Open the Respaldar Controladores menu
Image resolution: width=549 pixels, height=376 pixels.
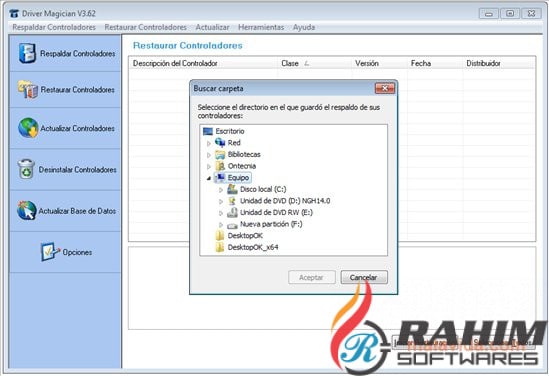(54, 27)
